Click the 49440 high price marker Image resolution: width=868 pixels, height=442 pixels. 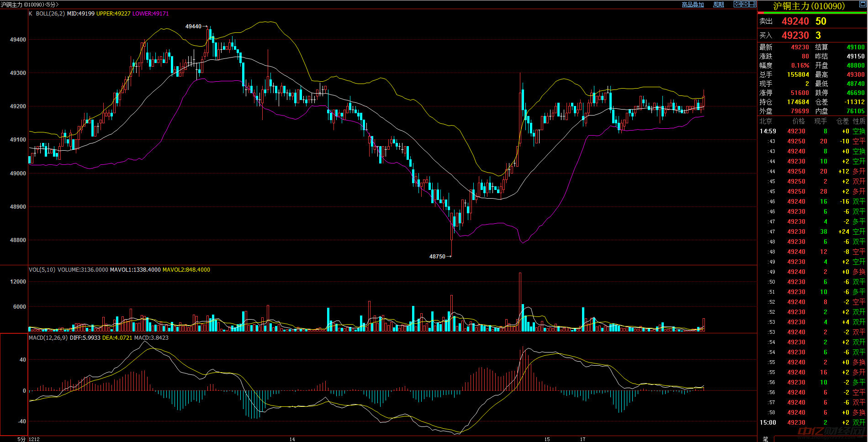pos(193,26)
